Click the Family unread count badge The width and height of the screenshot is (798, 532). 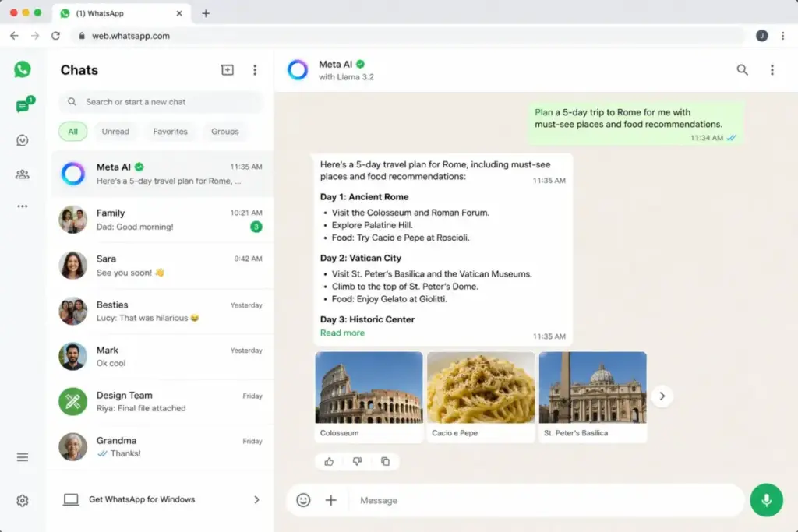[256, 227]
